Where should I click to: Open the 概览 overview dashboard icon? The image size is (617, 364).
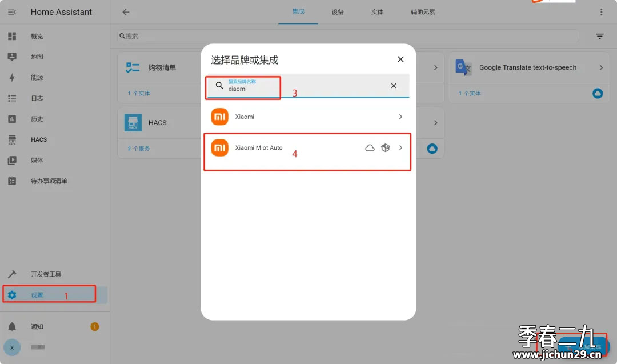pos(12,36)
